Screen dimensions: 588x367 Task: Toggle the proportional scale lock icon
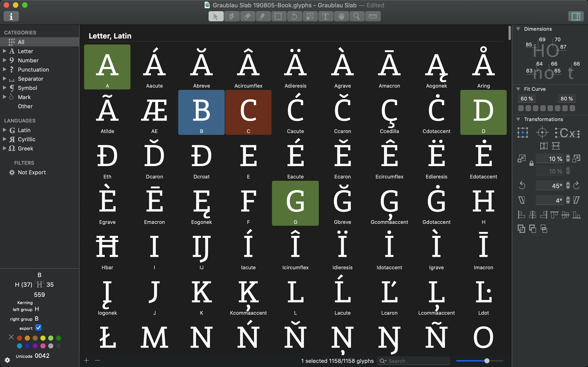(532, 163)
